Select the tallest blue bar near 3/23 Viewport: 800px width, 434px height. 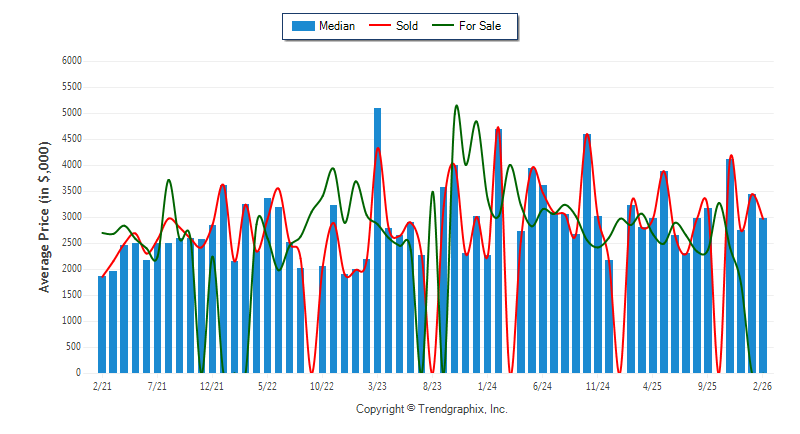(x=378, y=240)
